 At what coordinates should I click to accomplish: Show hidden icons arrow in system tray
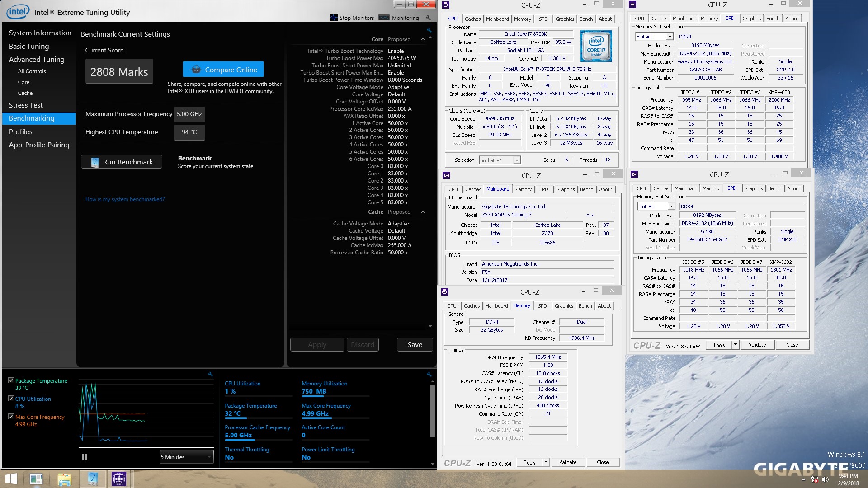point(804,479)
